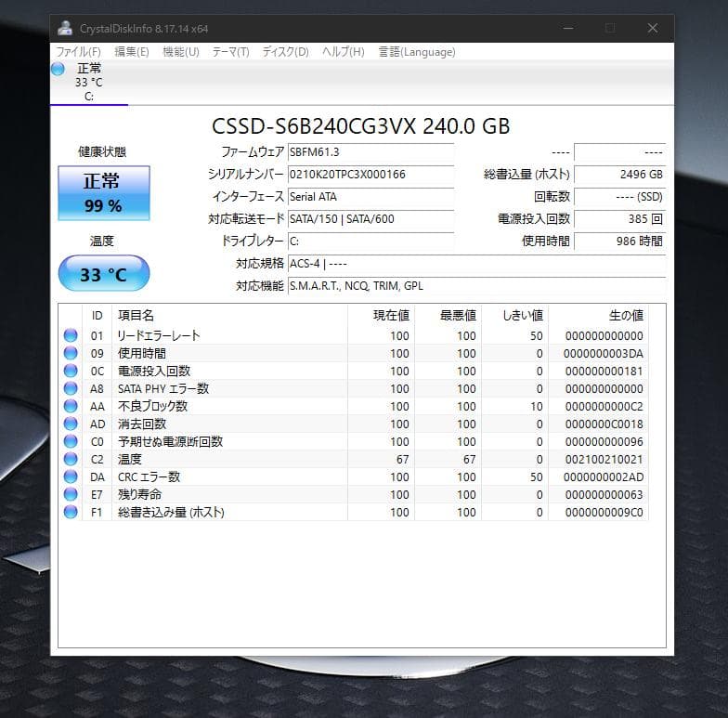The width and height of the screenshot is (728, 718).
Task: Click the power-on hours value 986 時間
Action: 620,242
